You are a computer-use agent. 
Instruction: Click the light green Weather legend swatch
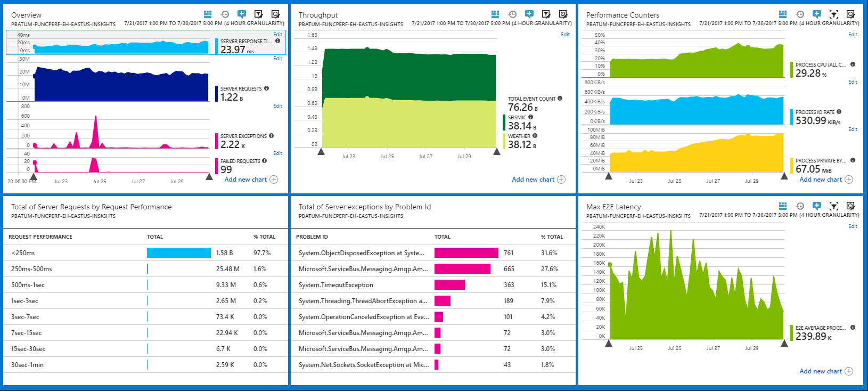point(504,141)
